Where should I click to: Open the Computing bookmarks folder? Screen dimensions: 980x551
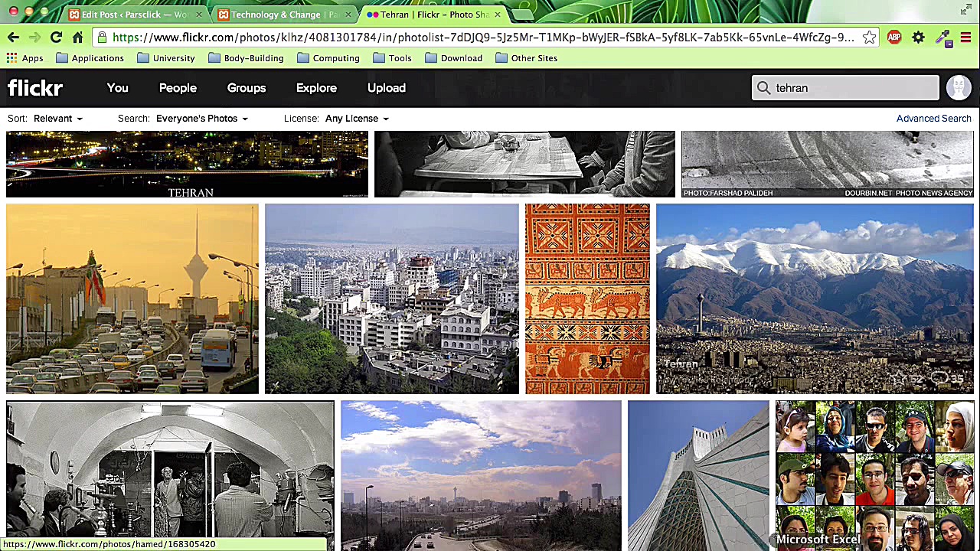tap(328, 58)
